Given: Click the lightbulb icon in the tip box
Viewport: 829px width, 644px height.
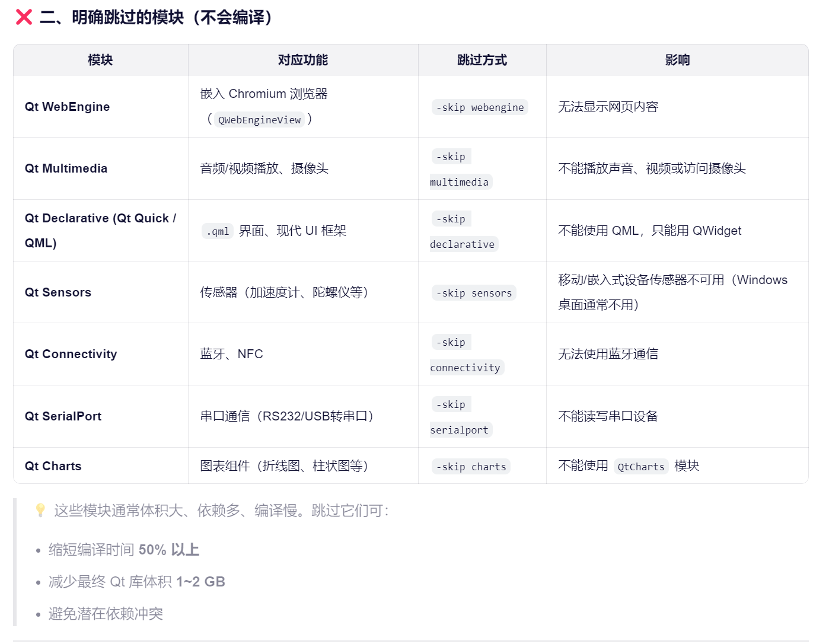Looking at the screenshot, I should tap(39, 509).
